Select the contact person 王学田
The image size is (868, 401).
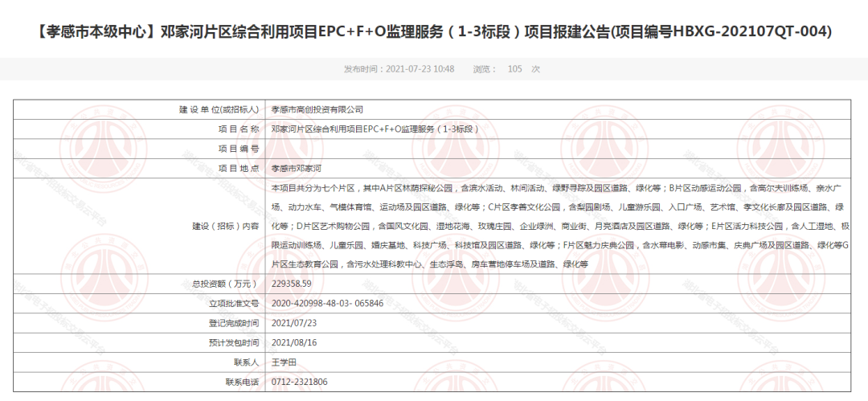(x=285, y=362)
